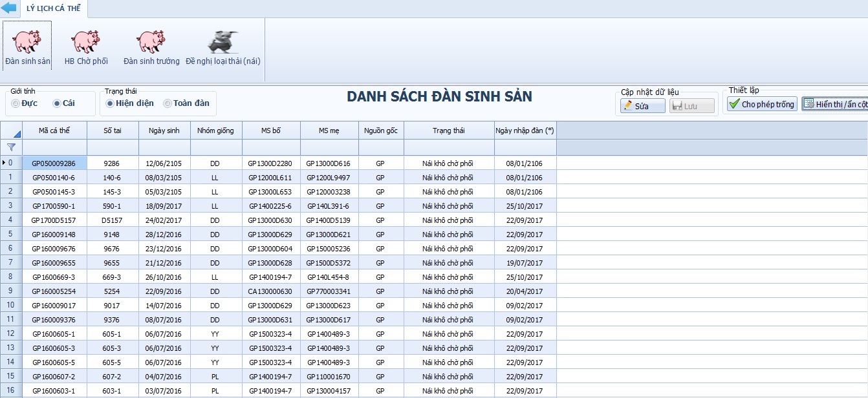Click birth date 14/07/2016 cell
Screen dimensions: 868x398
pyautogui.click(x=164, y=306)
